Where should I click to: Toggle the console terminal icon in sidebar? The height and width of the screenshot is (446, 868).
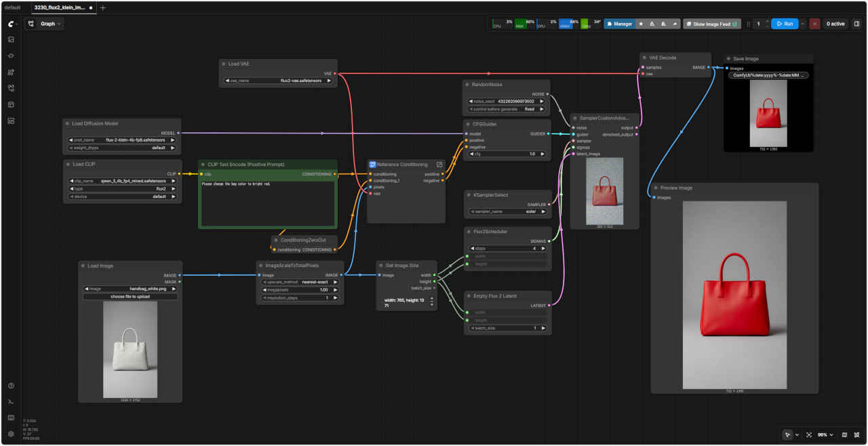(11, 402)
